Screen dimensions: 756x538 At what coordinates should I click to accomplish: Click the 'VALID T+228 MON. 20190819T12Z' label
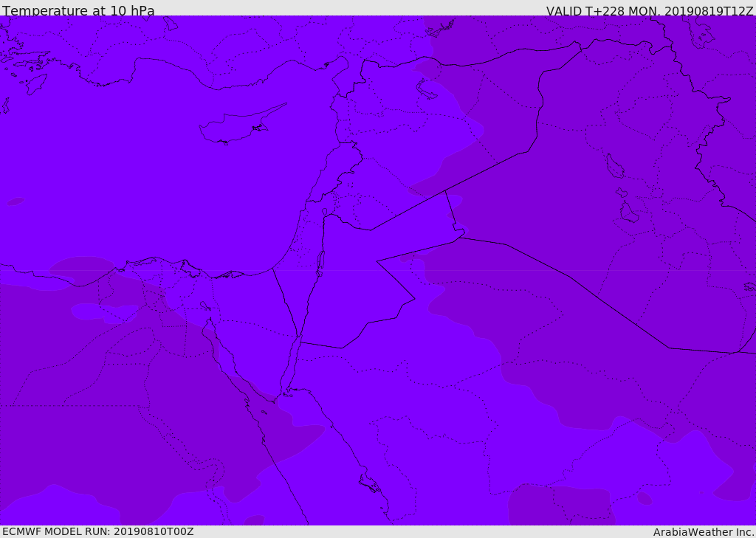[650, 10]
